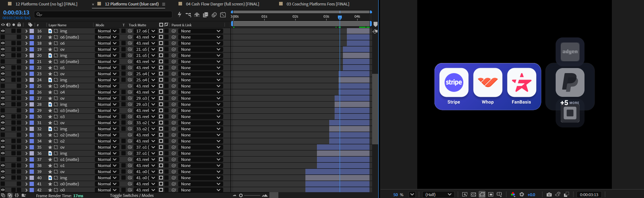Enable motion blur for all layers icon
The height and width of the screenshot is (198, 644).
click(214, 15)
